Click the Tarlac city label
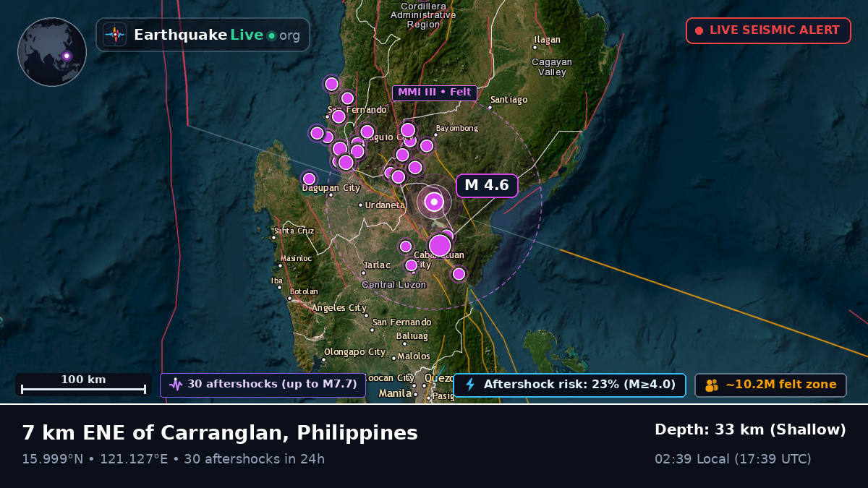 tap(377, 265)
